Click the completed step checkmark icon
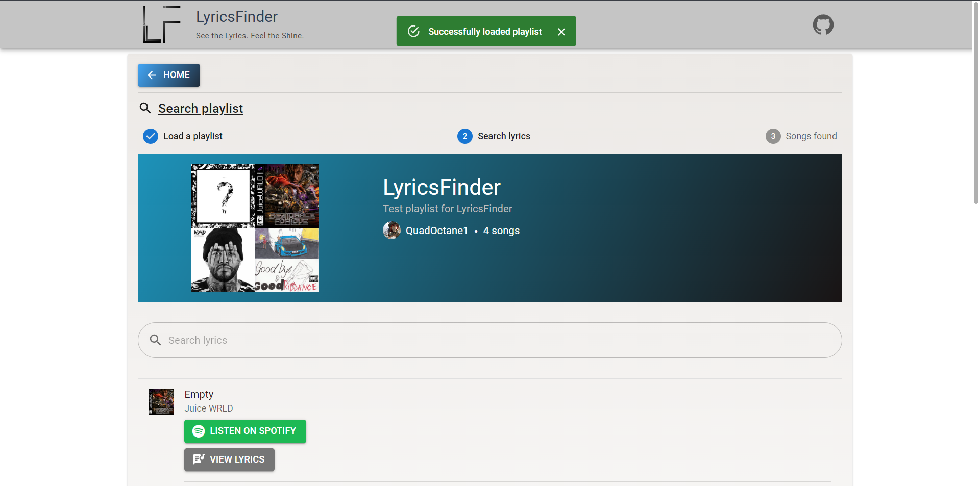Screen dimensions: 980x486 (151, 136)
